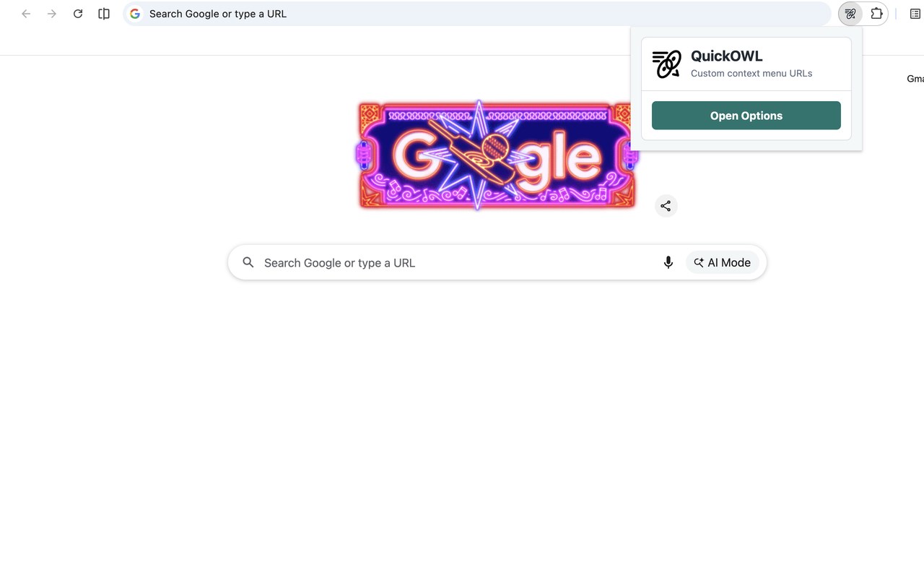Open the split view icon beside reload

click(x=104, y=14)
